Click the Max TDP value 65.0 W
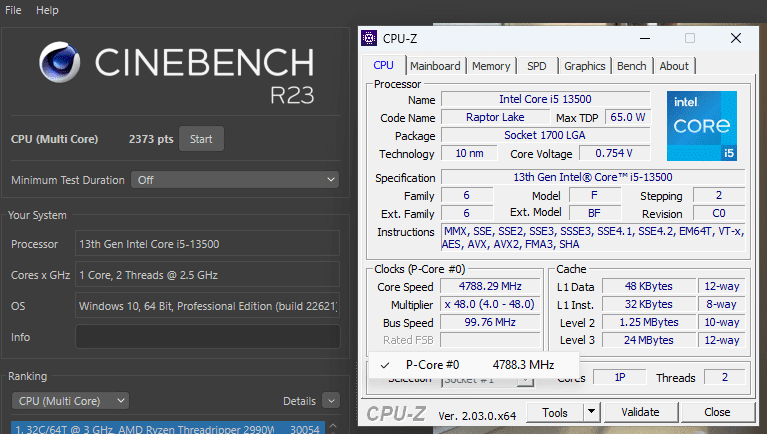The height and width of the screenshot is (434, 767). point(628,117)
